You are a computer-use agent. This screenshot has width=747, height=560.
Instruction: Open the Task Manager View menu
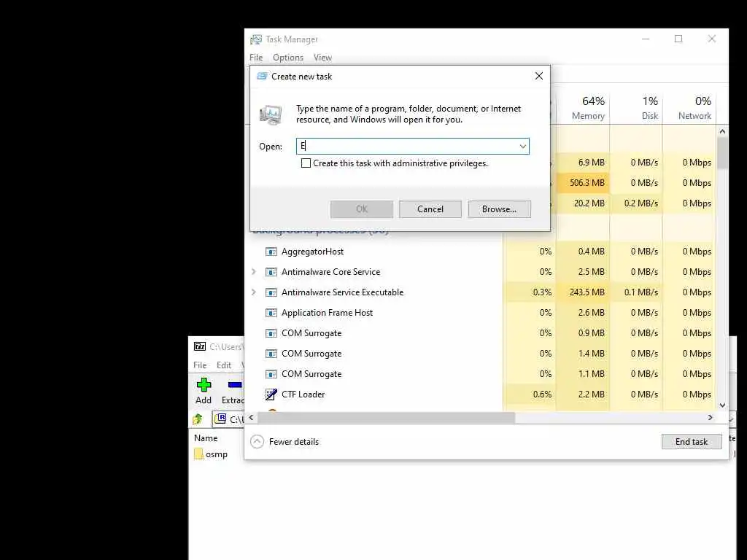point(322,58)
